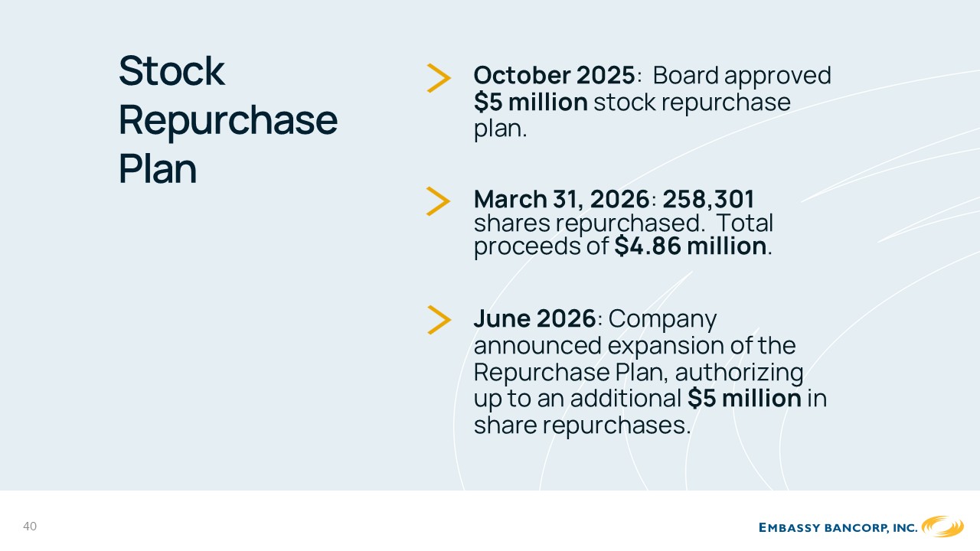Click the additional $5 million amount
The image size is (980, 551).
744,399
